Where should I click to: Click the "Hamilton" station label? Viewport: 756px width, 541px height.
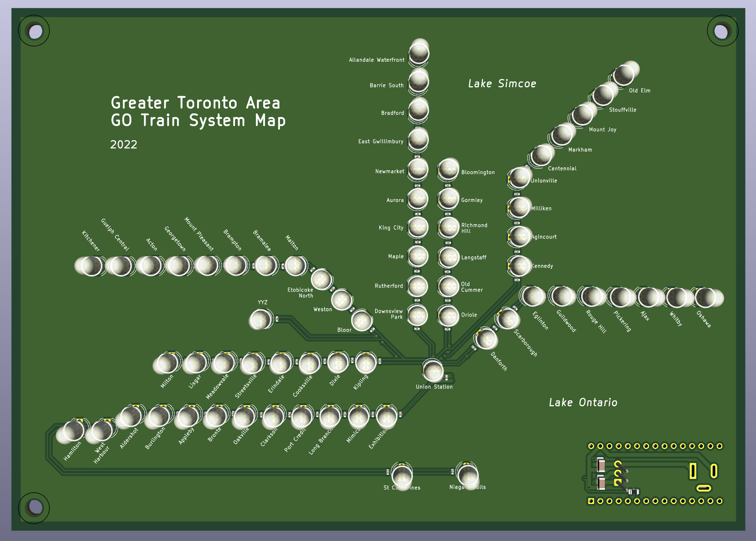click(x=72, y=451)
